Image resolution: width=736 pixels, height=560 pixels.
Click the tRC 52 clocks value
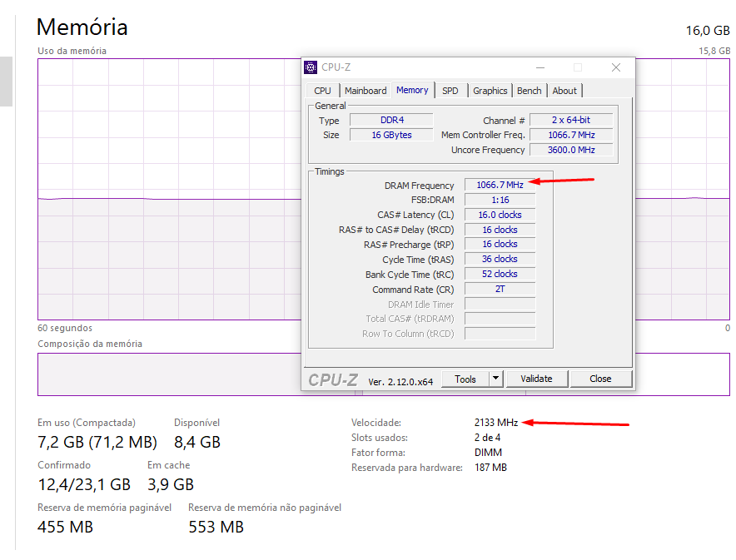[x=500, y=274]
